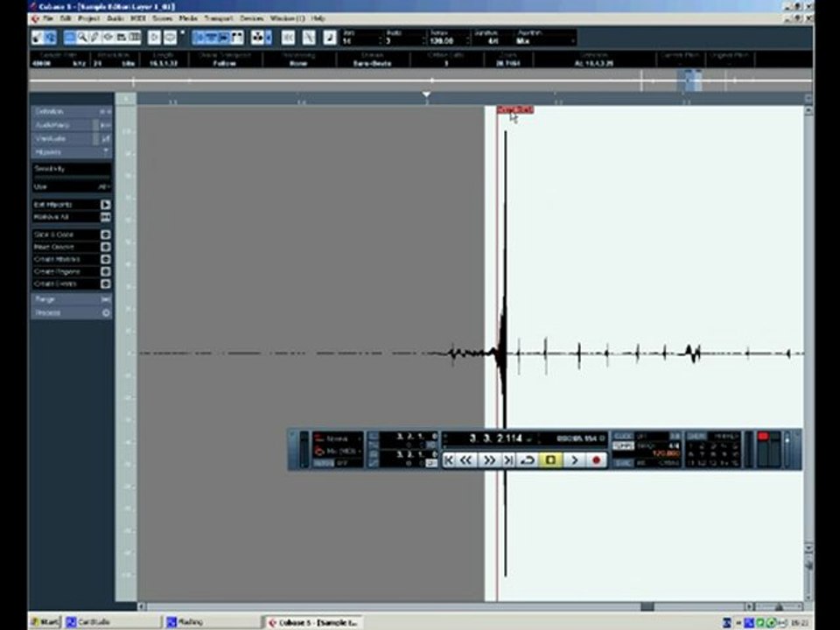Click the Event Start marker flag

coord(514,110)
